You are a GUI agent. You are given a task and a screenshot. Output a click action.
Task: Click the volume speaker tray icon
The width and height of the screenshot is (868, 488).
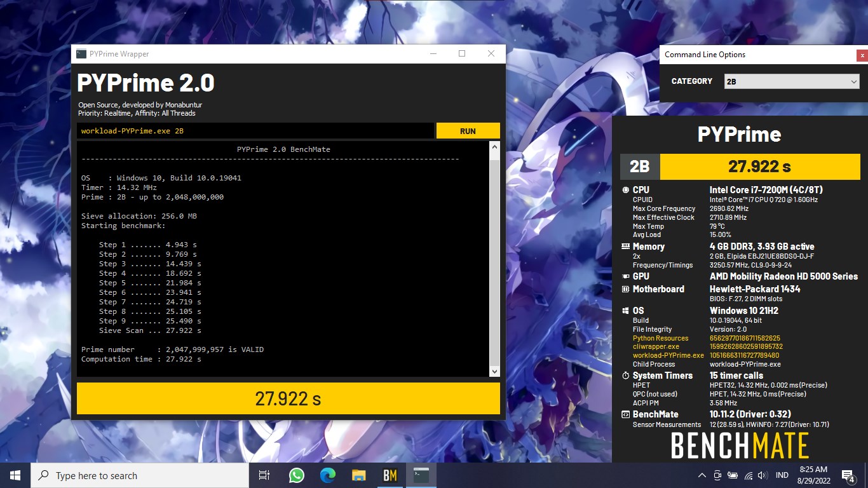[763, 475]
